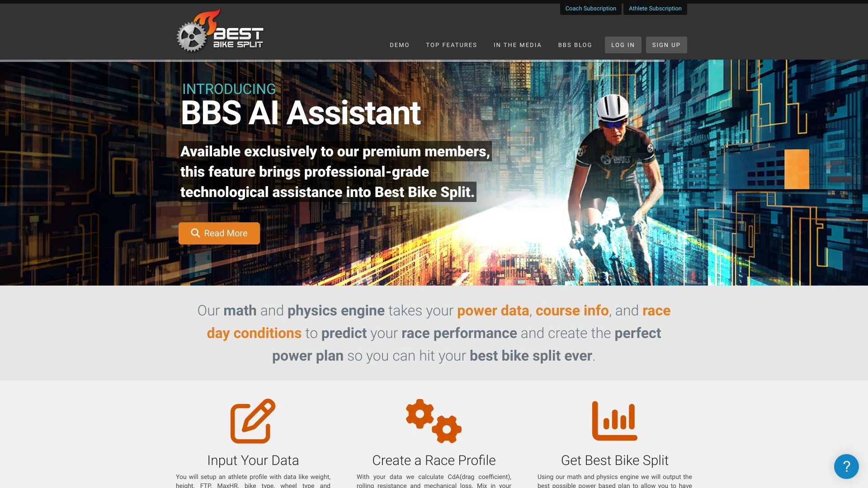Click the gear/settings icons under Create a Race Profile
The height and width of the screenshot is (488, 868).
pyautogui.click(x=434, y=421)
